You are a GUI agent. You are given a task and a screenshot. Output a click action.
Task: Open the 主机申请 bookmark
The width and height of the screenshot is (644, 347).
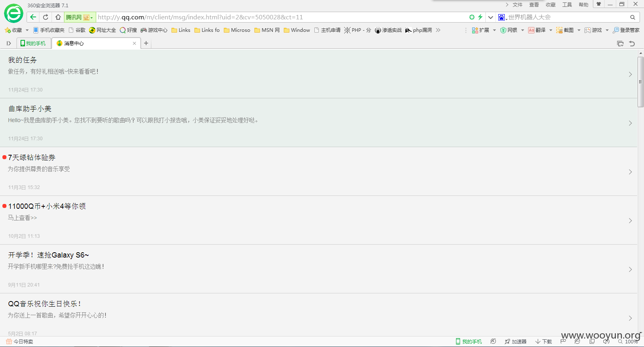pos(328,30)
